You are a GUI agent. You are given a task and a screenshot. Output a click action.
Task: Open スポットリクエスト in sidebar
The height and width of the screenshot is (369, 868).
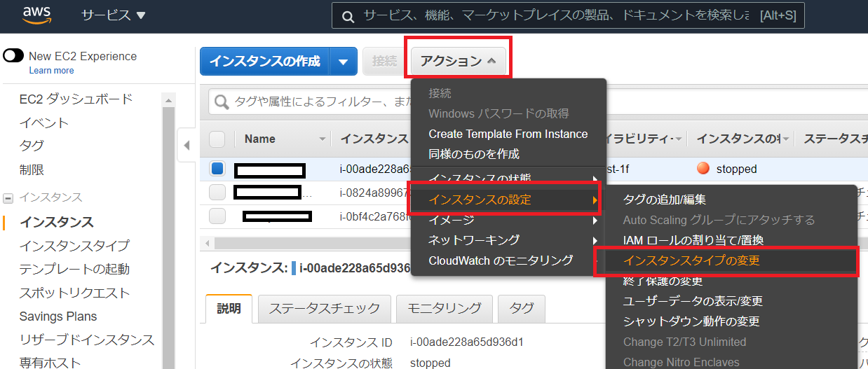click(74, 293)
